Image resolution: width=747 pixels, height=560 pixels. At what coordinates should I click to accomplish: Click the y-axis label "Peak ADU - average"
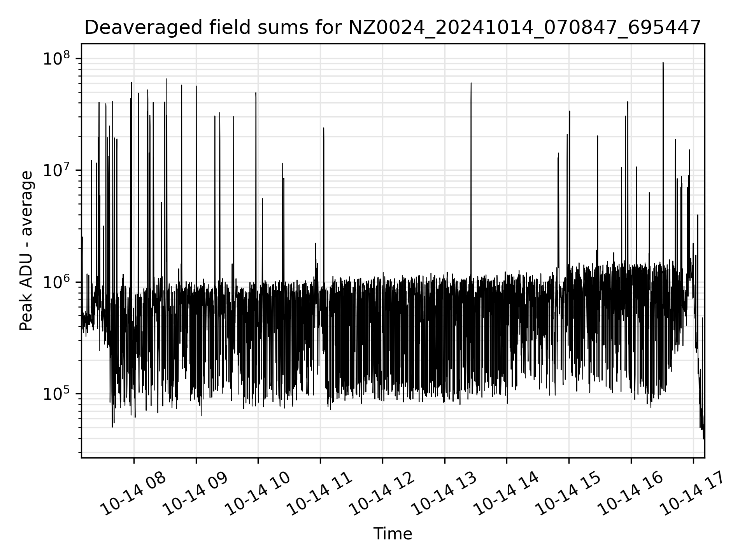coord(26,251)
